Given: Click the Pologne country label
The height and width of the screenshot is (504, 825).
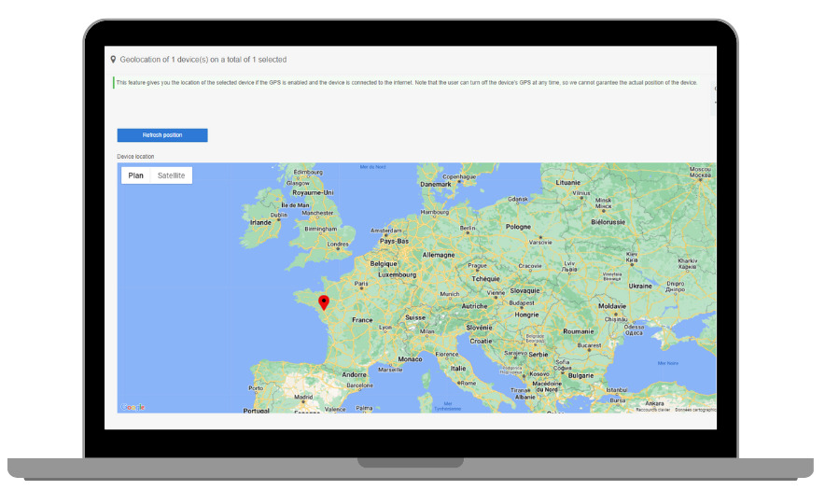Looking at the screenshot, I should [518, 227].
